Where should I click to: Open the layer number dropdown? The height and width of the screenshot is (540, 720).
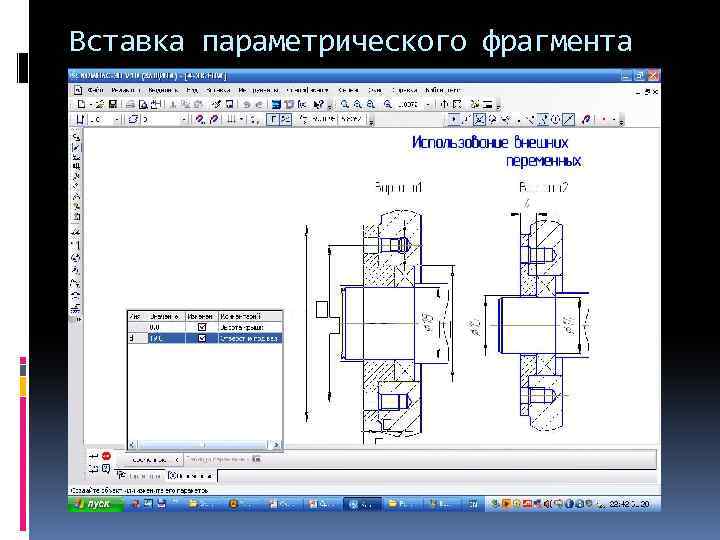click(184, 119)
